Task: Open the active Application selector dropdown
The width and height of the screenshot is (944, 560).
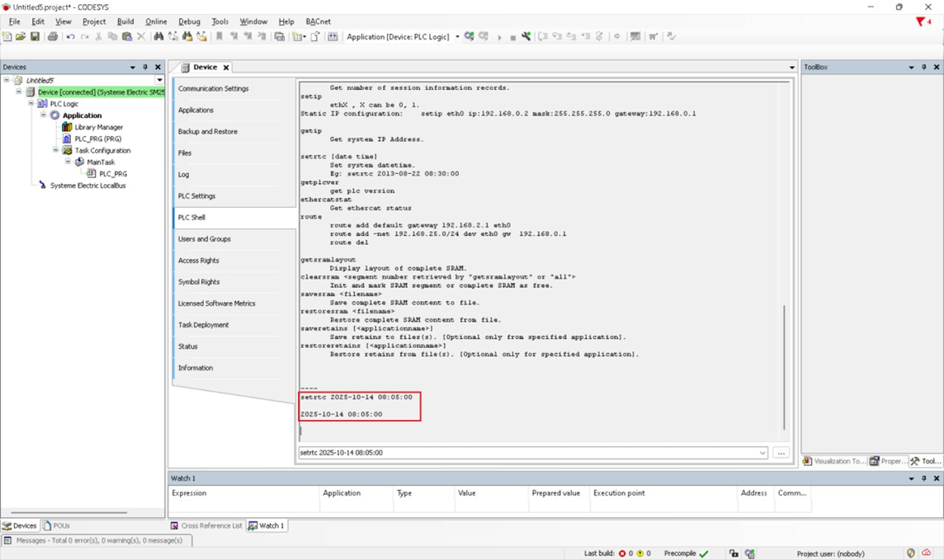Action: click(x=457, y=37)
